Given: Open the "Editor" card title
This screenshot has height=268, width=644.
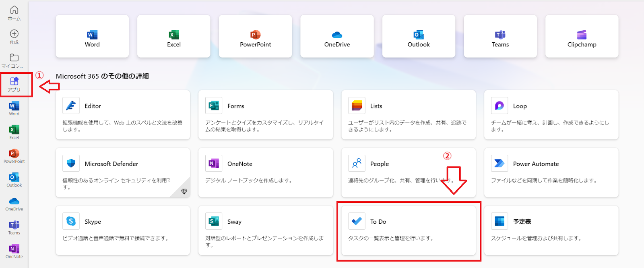Looking at the screenshot, I should click(x=93, y=106).
